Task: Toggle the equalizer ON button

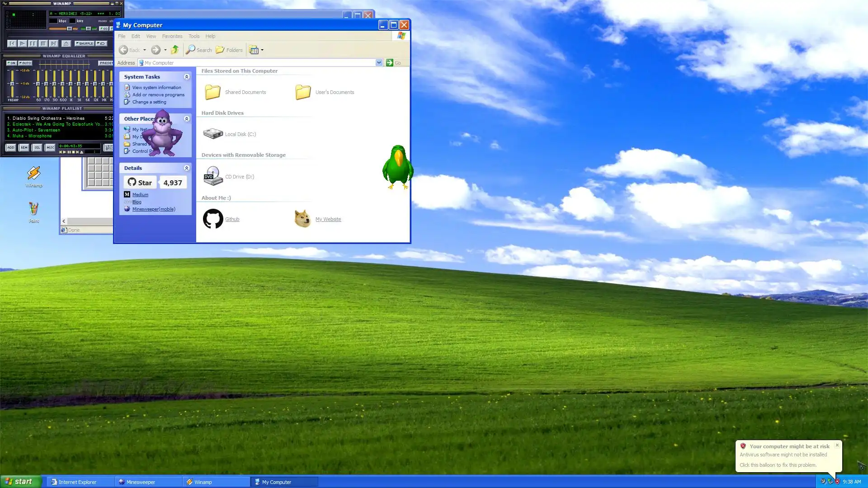Action: (x=11, y=63)
